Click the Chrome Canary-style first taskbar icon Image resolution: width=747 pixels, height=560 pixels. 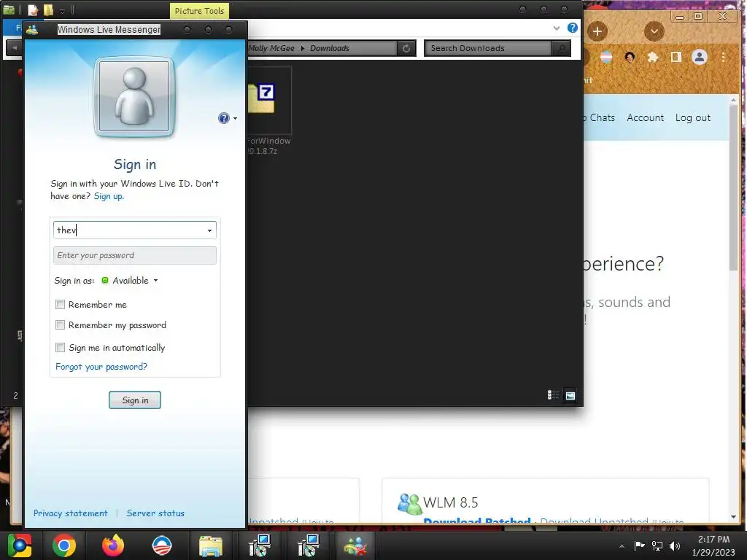19,545
